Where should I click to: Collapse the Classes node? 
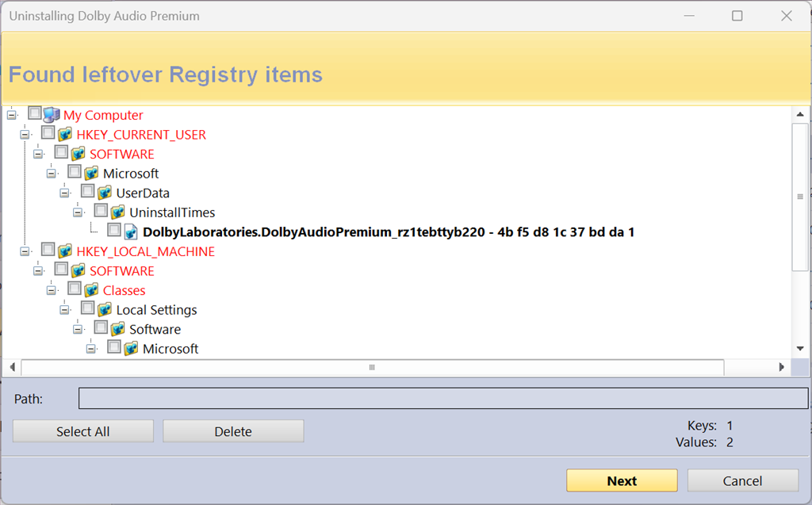tap(52, 291)
